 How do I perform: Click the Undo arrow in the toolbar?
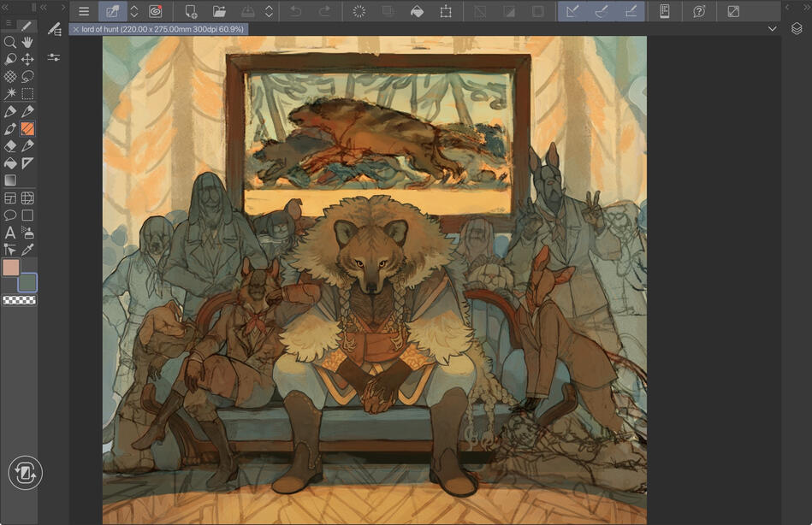295,11
